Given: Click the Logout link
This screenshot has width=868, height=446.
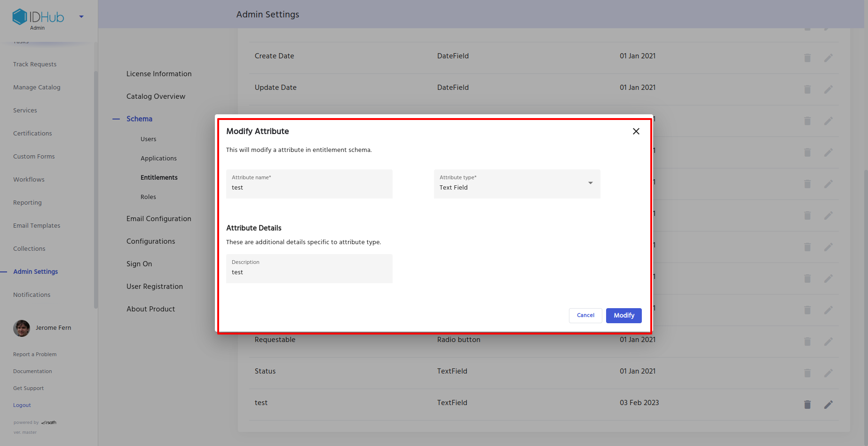Looking at the screenshot, I should pos(22,405).
